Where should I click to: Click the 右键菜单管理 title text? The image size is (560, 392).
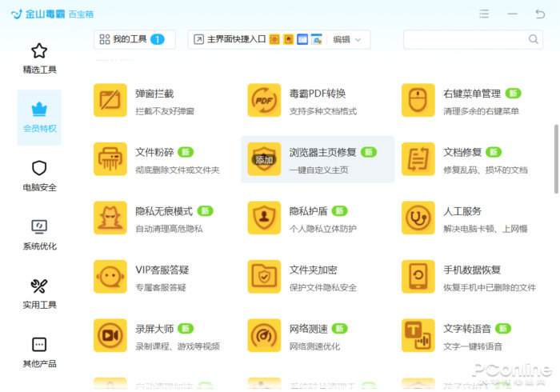pos(472,94)
